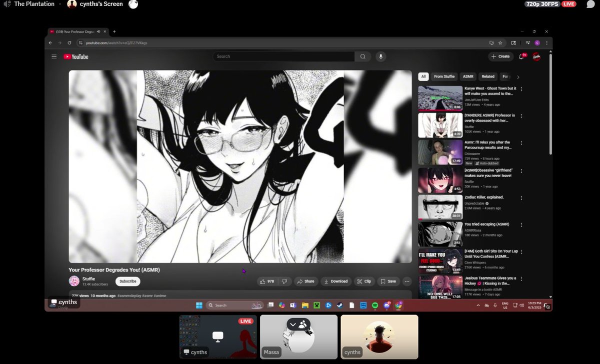Reload the YouTube page
600x364 pixels.
pos(68,43)
